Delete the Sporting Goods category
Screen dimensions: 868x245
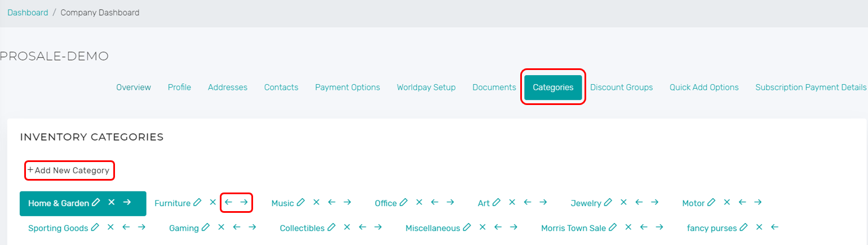110,227
